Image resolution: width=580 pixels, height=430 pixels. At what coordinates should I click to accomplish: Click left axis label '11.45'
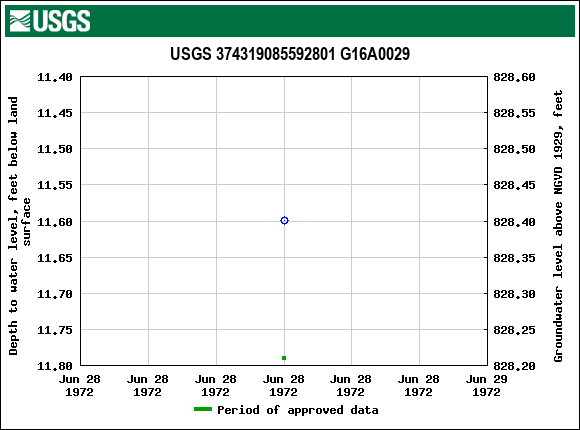55,113
